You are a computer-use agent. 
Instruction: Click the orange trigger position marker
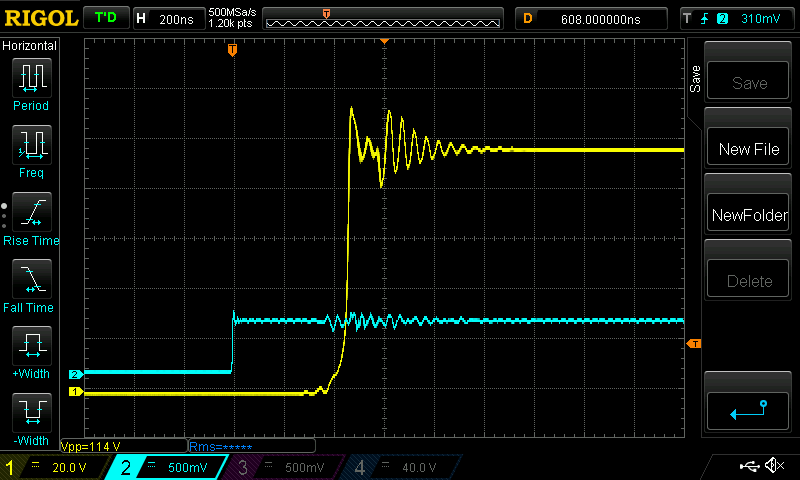[x=232, y=49]
